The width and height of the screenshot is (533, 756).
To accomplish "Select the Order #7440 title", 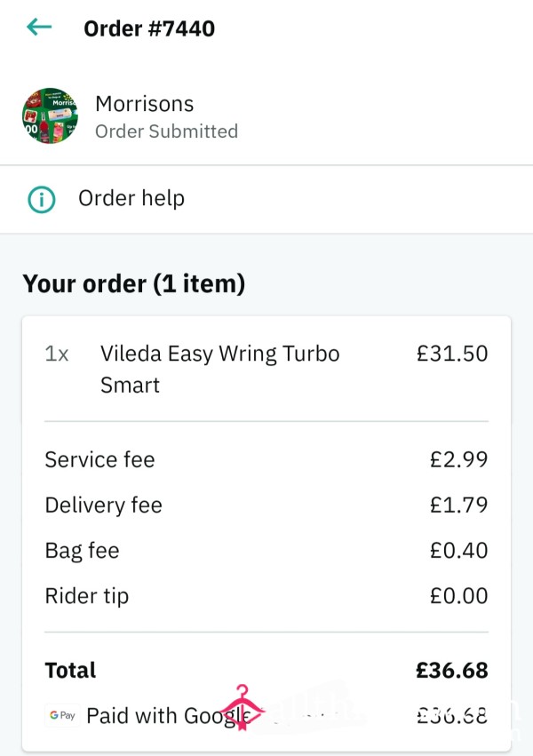I will (x=149, y=28).
